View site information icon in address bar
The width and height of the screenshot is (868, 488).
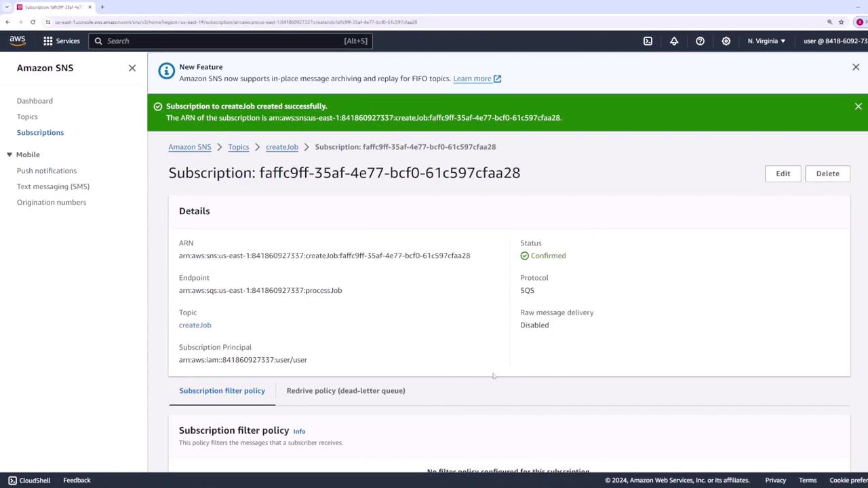pyautogui.click(x=47, y=22)
